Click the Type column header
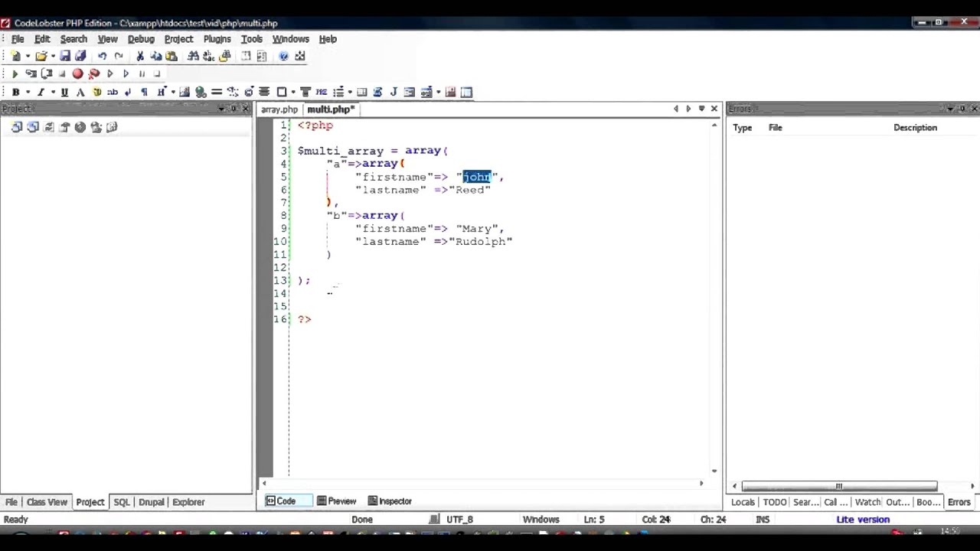Image resolution: width=980 pixels, height=551 pixels. point(743,128)
